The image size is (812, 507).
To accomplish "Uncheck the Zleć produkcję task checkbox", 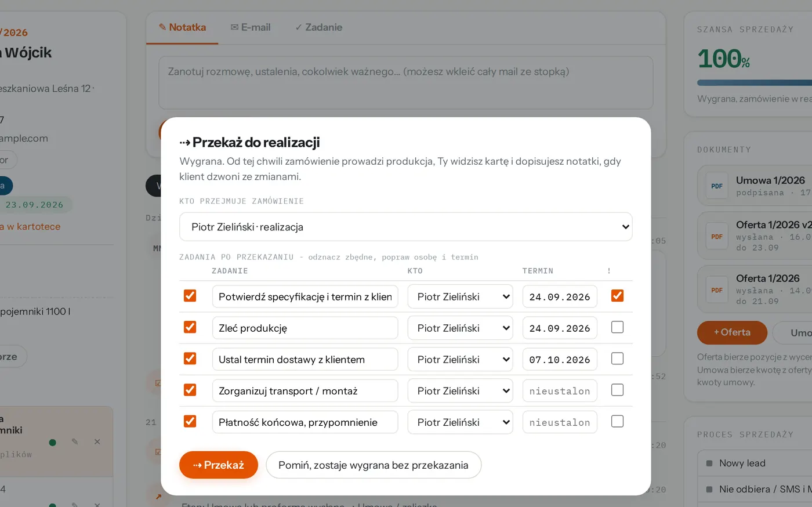I will pos(190,327).
